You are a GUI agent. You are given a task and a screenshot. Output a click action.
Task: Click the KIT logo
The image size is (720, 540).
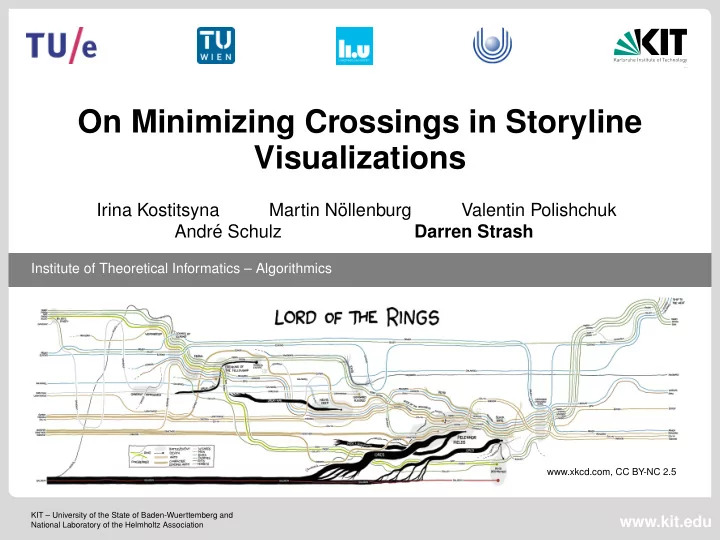(x=651, y=45)
